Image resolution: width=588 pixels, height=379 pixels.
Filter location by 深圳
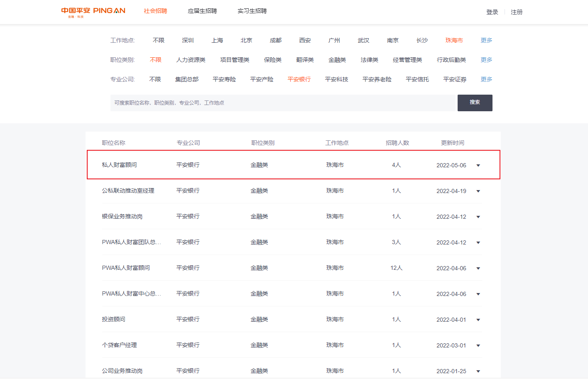click(x=188, y=40)
